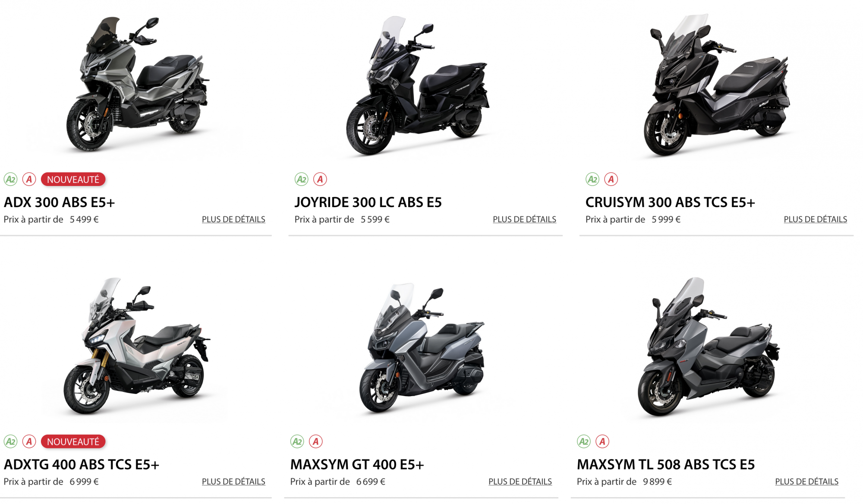Click the red A license icon for CRUISYM 300

point(611,179)
